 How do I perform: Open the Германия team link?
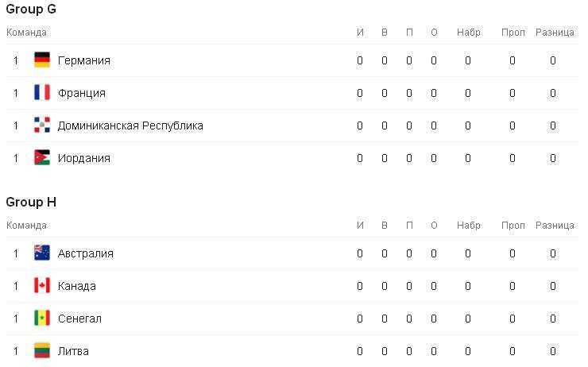click(x=84, y=60)
